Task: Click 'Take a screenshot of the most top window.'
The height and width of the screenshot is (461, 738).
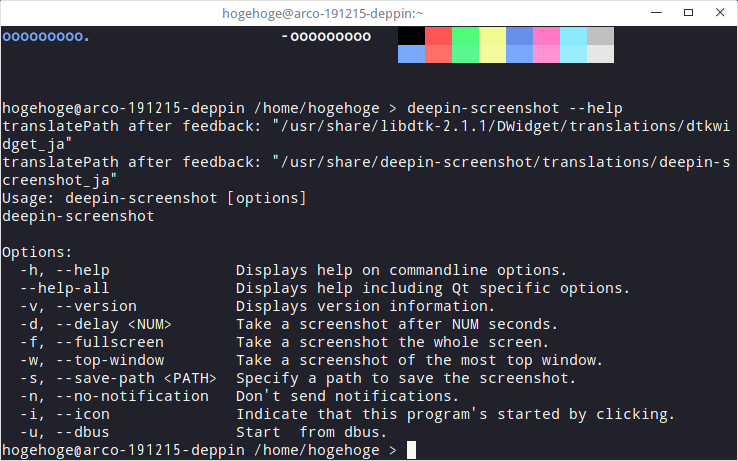Action: pyautogui.click(x=419, y=360)
